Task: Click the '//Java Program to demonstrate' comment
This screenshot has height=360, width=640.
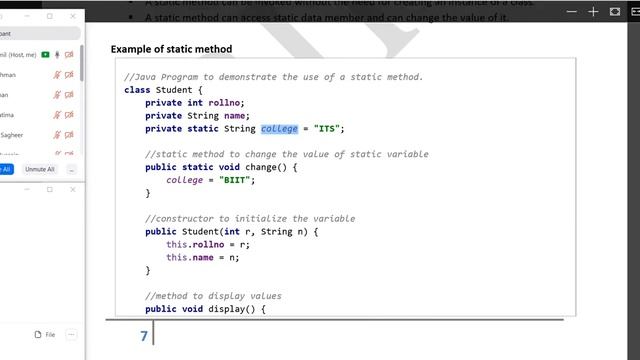Action: [273, 77]
